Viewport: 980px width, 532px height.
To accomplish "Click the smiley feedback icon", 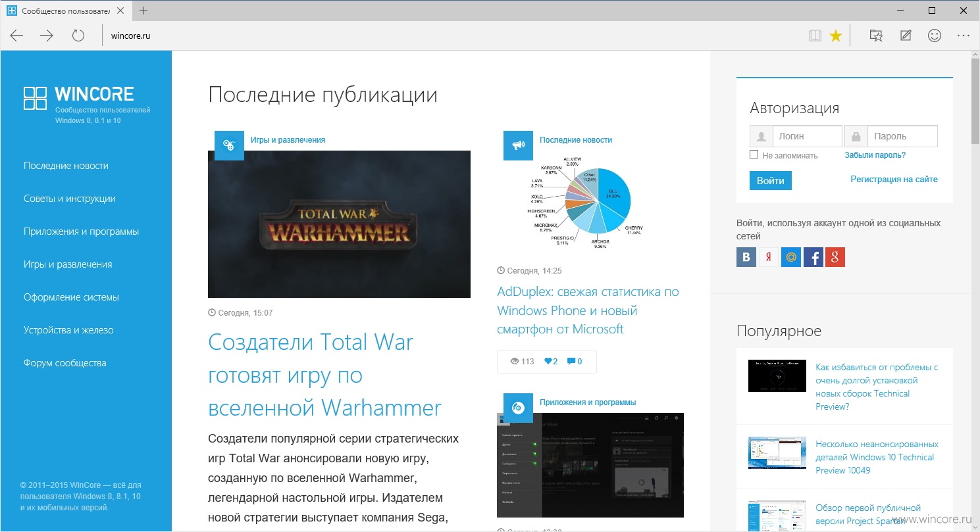I will click(x=935, y=36).
